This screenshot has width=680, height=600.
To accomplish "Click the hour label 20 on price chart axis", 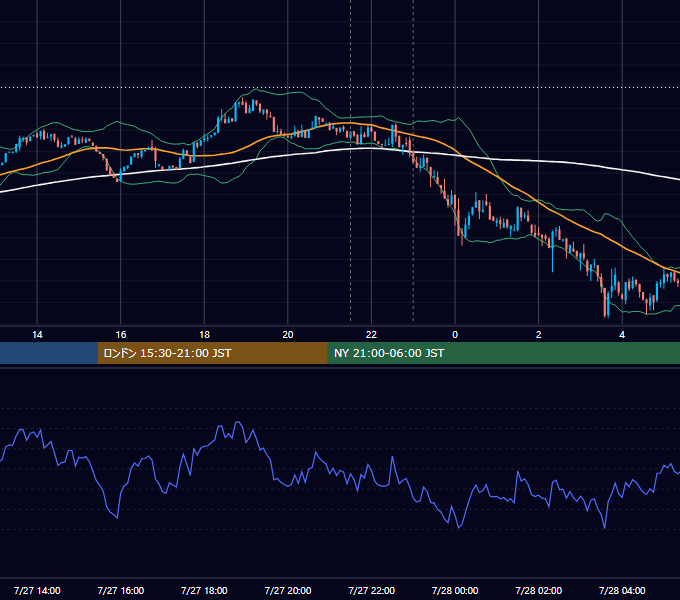I will pyautogui.click(x=288, y=335).
